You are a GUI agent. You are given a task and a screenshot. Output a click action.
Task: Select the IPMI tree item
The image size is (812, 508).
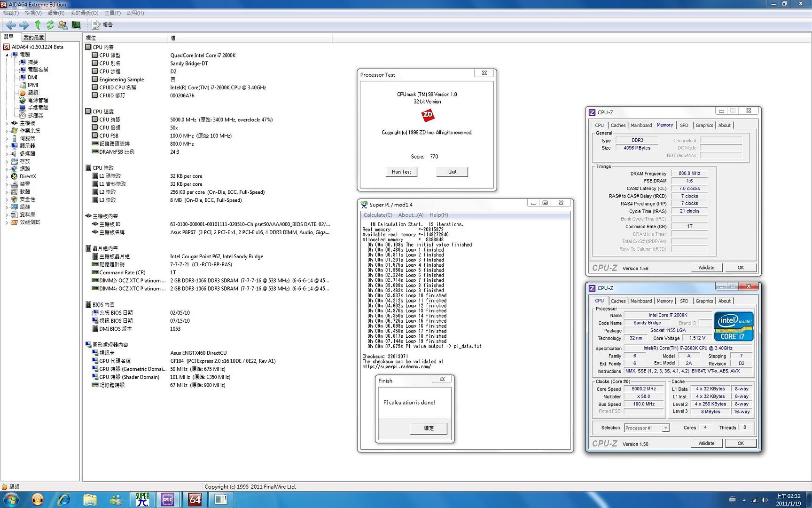point(33,85)
